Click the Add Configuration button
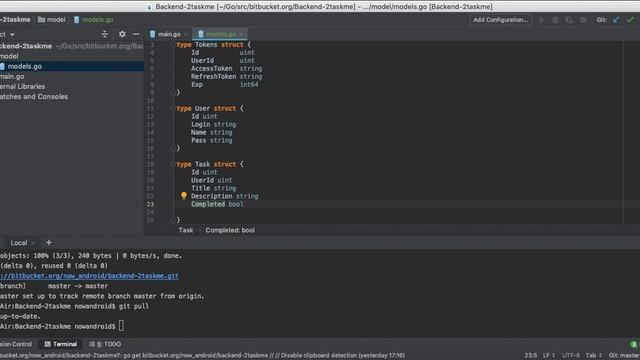The image size is (640, 360). tap(500, 20)
